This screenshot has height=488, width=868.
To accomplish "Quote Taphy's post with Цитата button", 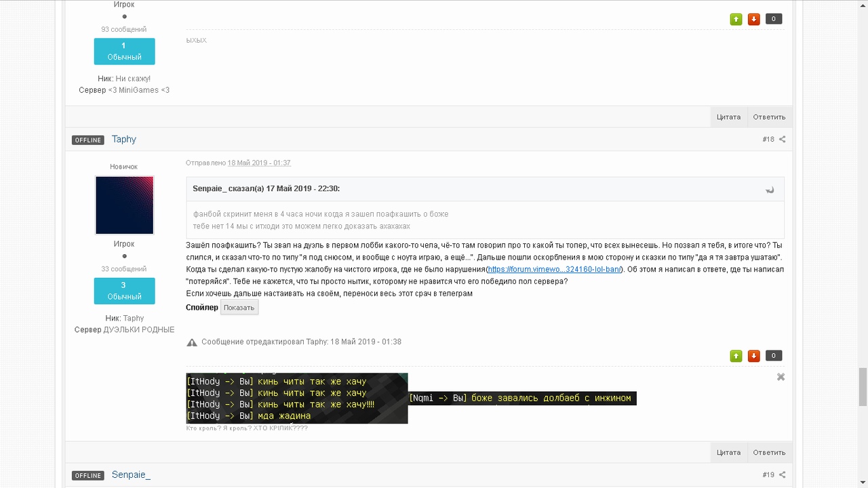I will tap(728, 453).
